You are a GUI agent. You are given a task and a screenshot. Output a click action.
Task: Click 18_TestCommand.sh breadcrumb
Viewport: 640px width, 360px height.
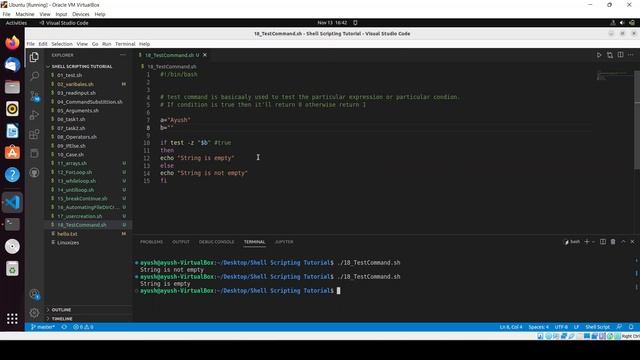point(172,66)
